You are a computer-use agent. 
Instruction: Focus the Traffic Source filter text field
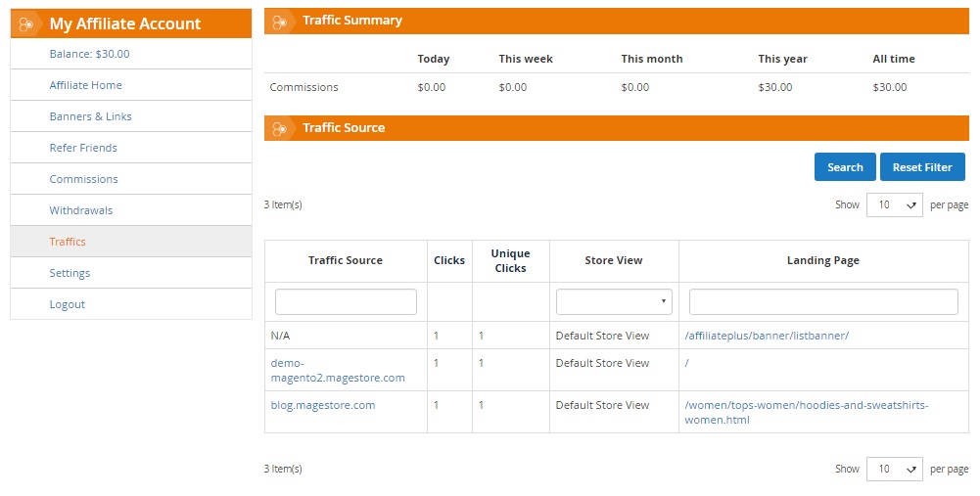pos(346,301)
